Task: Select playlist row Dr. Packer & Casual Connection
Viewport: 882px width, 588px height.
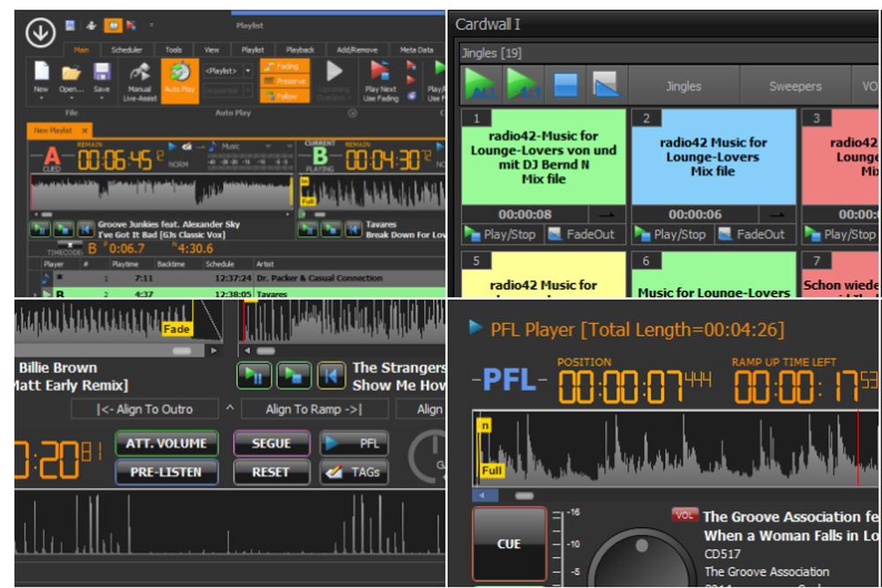Action: coord(238,278)
